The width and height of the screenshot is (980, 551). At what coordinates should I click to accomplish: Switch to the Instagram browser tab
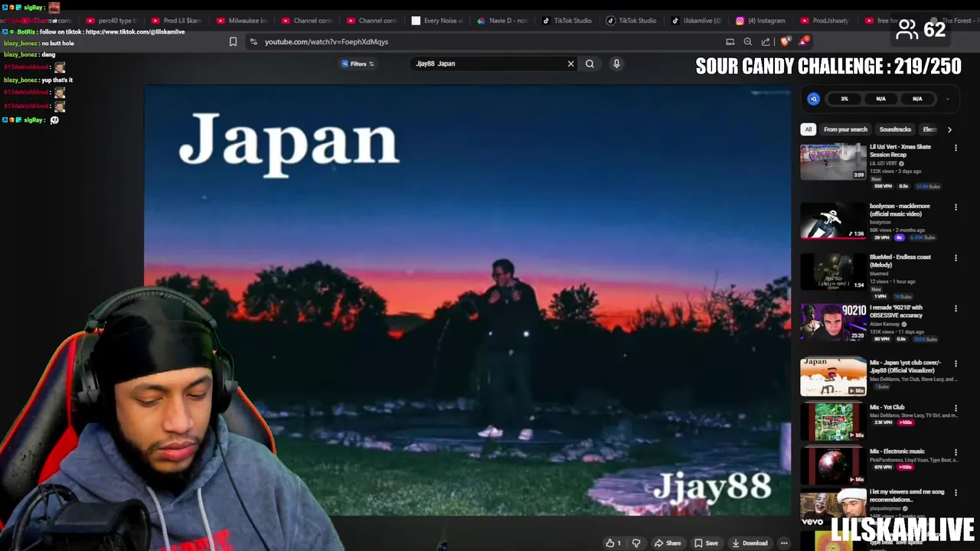(761, 21)
